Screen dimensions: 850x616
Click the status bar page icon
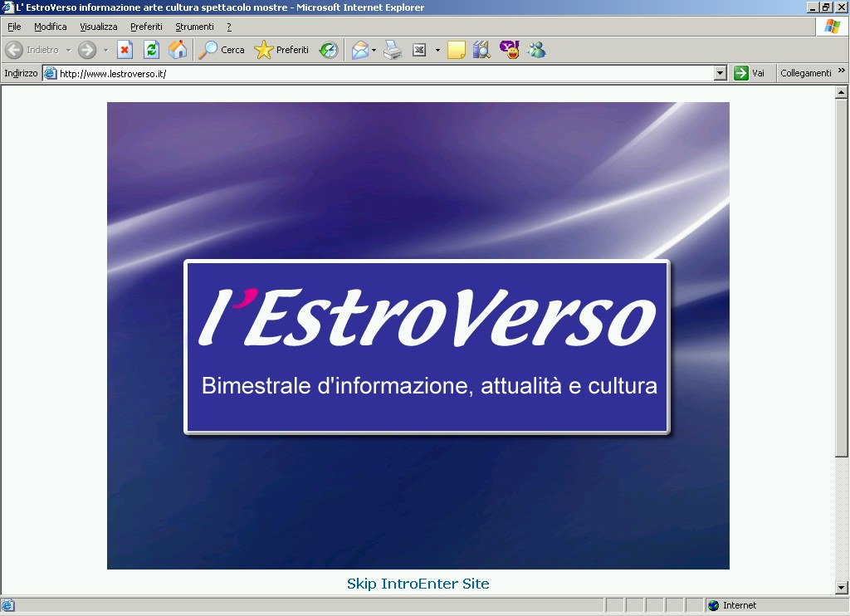8,605
